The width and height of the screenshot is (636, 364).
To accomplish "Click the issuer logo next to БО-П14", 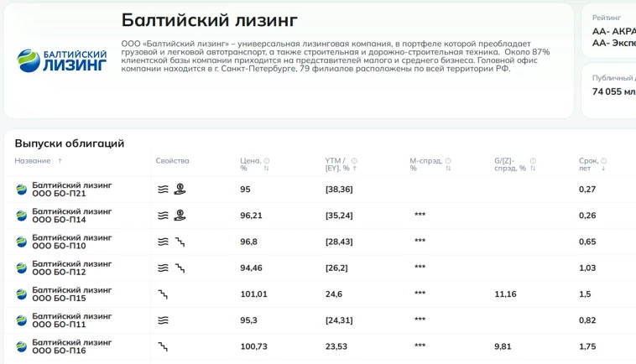I will point(22,216).
